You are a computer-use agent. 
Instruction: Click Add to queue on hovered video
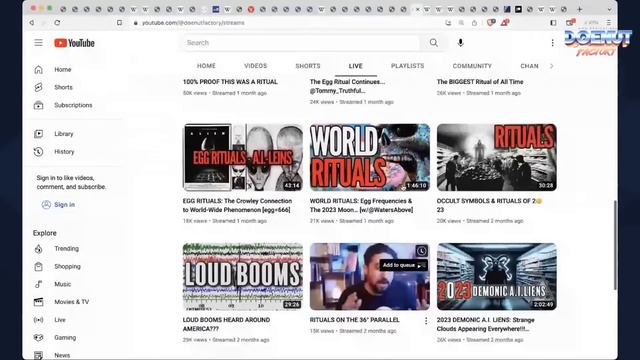point(404,265)
